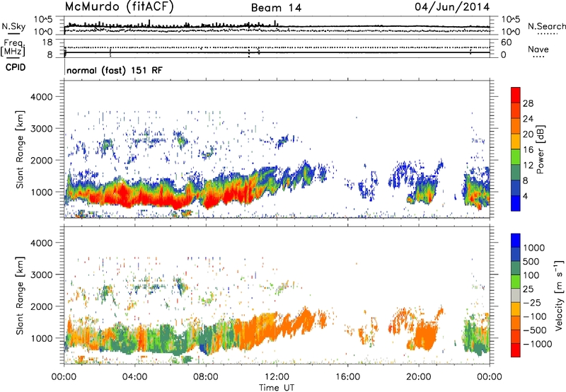Click the "-100" value on Velocity colorbar
The width and height of the screenshot is (566, 392).
(x=535, y=316)
